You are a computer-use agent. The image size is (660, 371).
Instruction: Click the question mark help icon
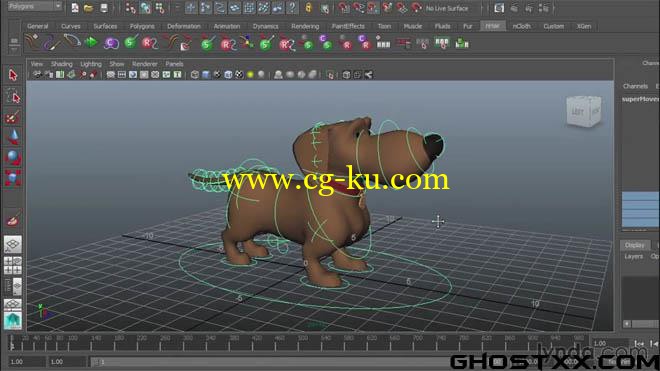tap(292, 8)
